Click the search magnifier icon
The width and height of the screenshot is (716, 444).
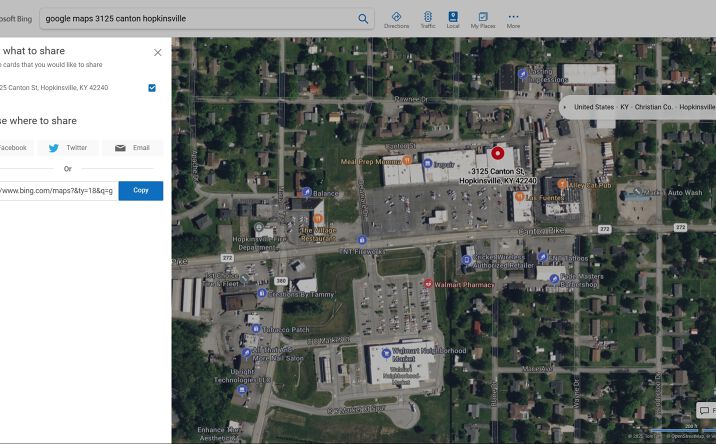[x=363, y=19]
